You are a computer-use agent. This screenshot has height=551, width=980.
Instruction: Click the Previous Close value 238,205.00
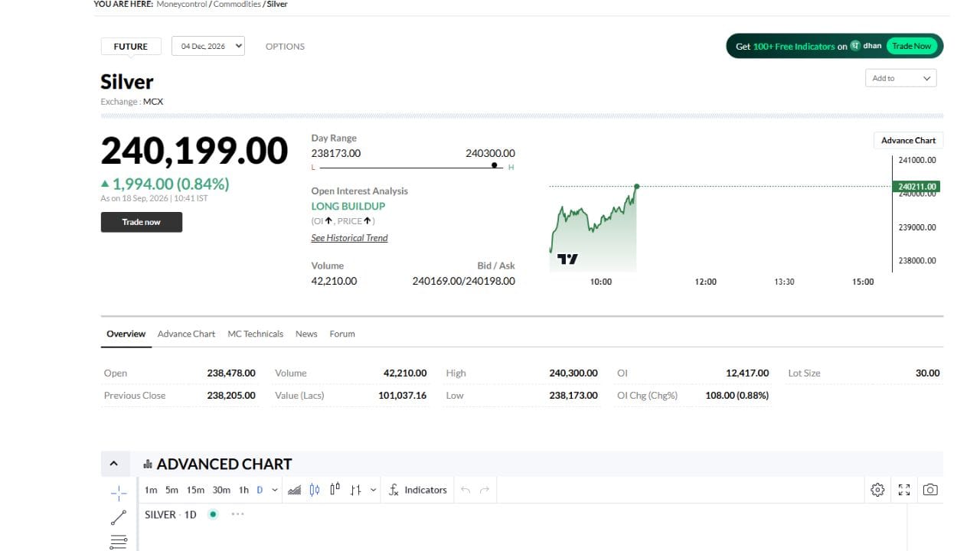coord(231,395)
